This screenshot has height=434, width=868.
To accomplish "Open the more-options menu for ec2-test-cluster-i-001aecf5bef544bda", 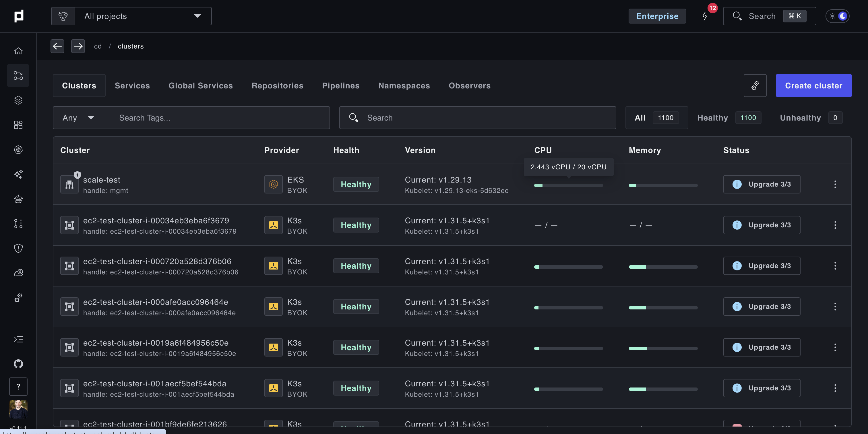I will pyautogui.click(x=835, y=388).
